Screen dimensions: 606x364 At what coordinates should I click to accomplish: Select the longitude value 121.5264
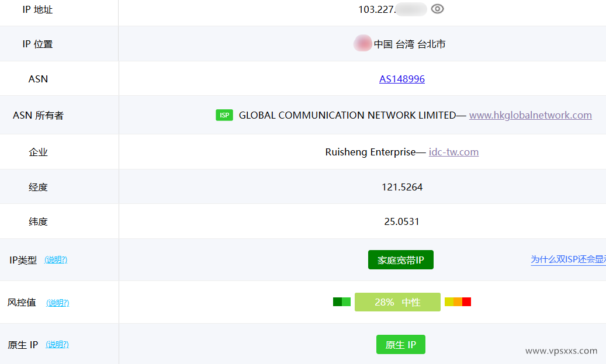(x=402, y=186)
